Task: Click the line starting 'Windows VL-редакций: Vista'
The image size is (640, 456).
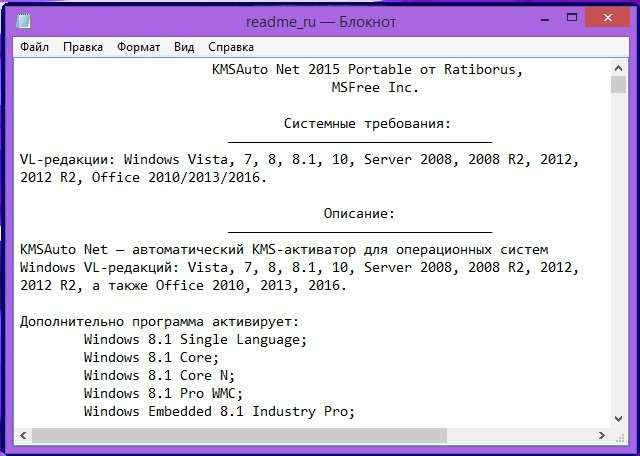Action: [x=300, y=267]
